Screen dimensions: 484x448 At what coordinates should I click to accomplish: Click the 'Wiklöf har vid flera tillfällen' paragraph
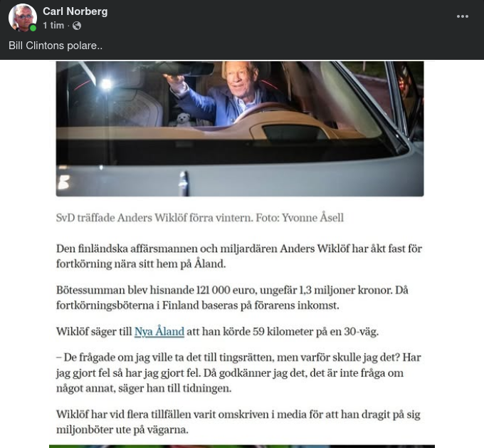pyautogui.click(x=238, y=422)
